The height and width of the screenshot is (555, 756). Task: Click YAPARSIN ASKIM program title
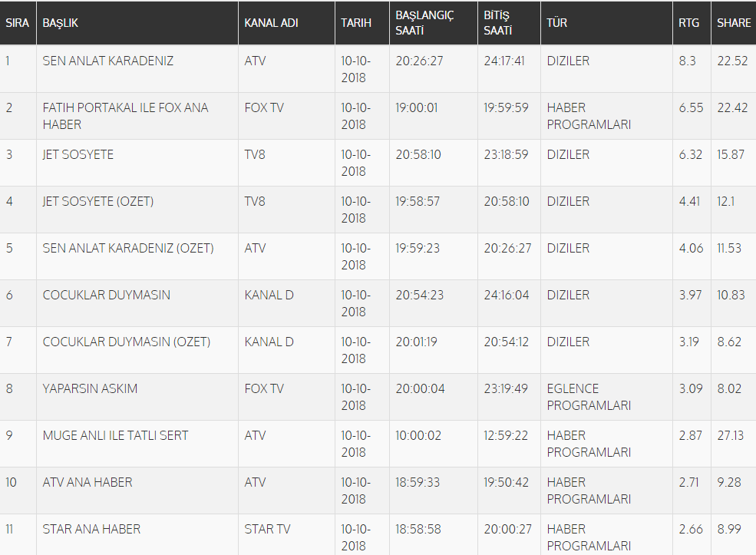coord(91,388)
